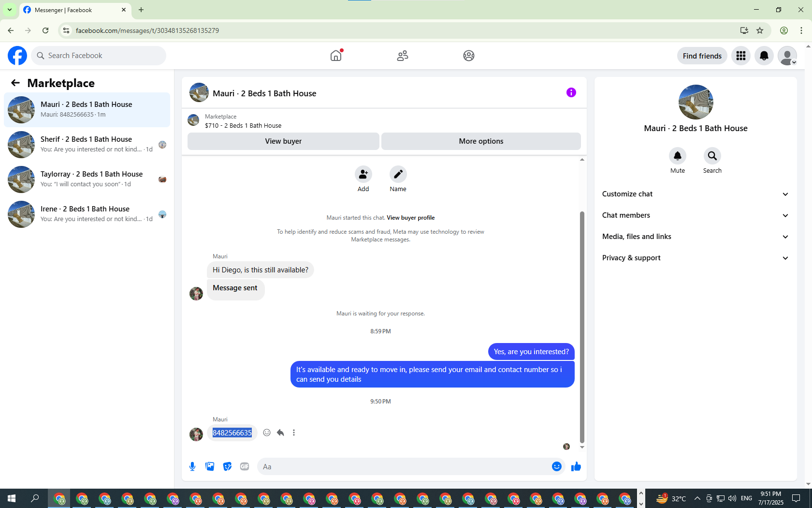Click the browser address bar URL
Screen dimensions: 812x508
click(x=147, y=30)
